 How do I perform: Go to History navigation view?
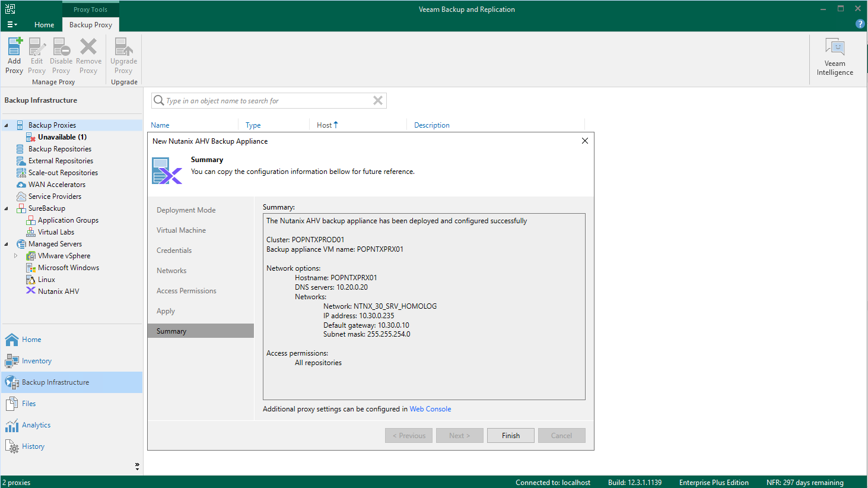point(71,446)
